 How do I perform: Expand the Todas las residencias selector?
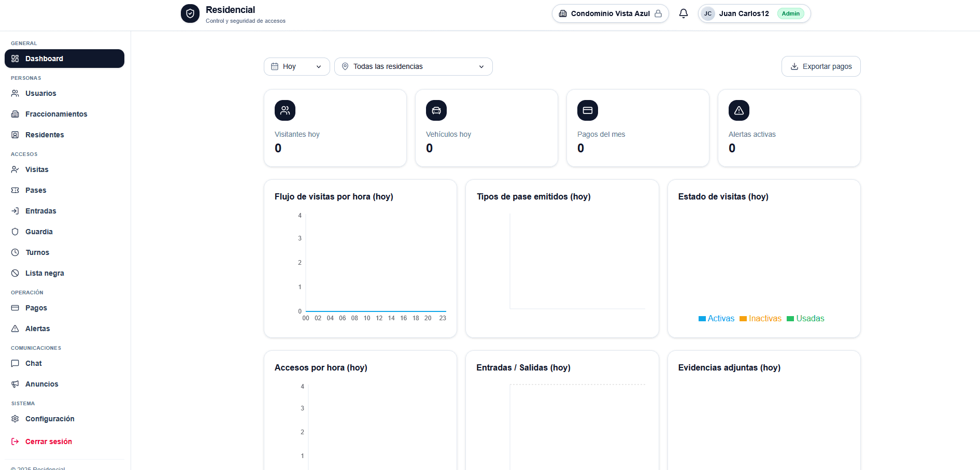coord(413,66)
